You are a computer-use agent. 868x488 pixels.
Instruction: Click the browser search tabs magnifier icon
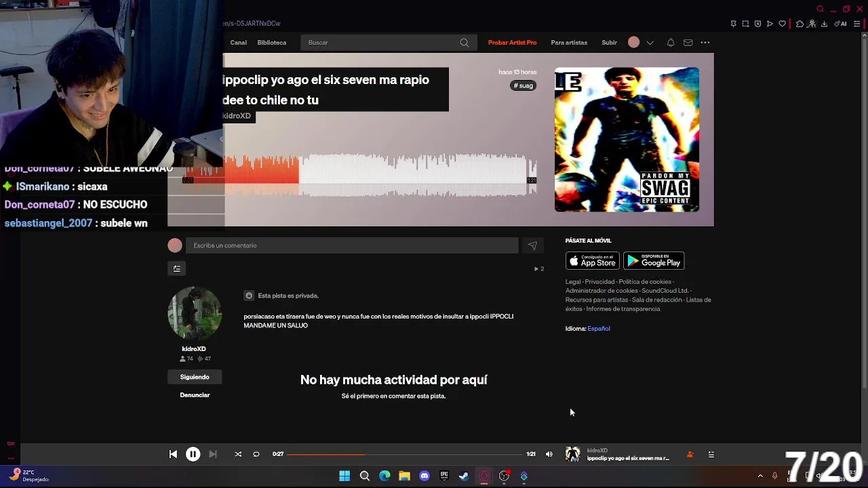tap(820, 9)
